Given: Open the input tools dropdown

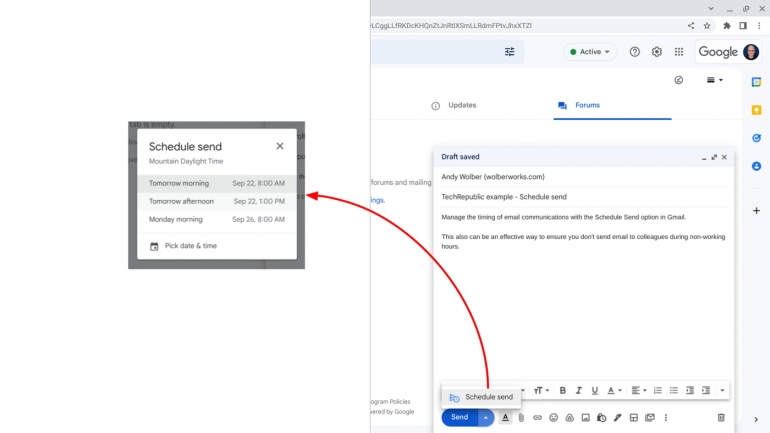Looking at the screenshot, I should tap(715, 80).
